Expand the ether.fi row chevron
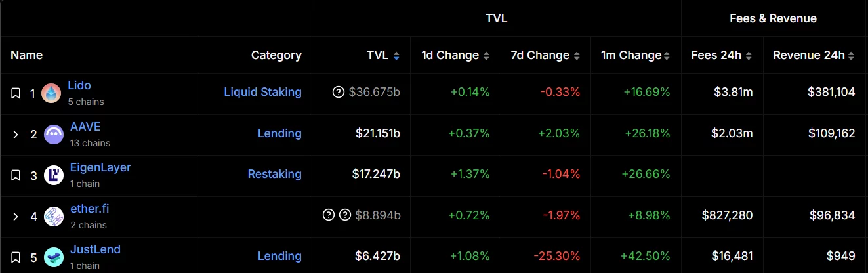 (16, 216)
